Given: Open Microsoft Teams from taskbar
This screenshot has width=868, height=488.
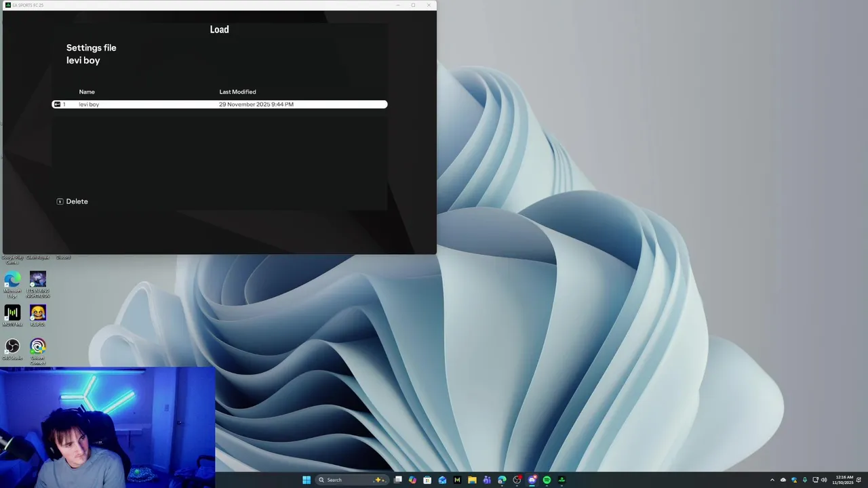Looking at the screenshot, I should point(487,480).
